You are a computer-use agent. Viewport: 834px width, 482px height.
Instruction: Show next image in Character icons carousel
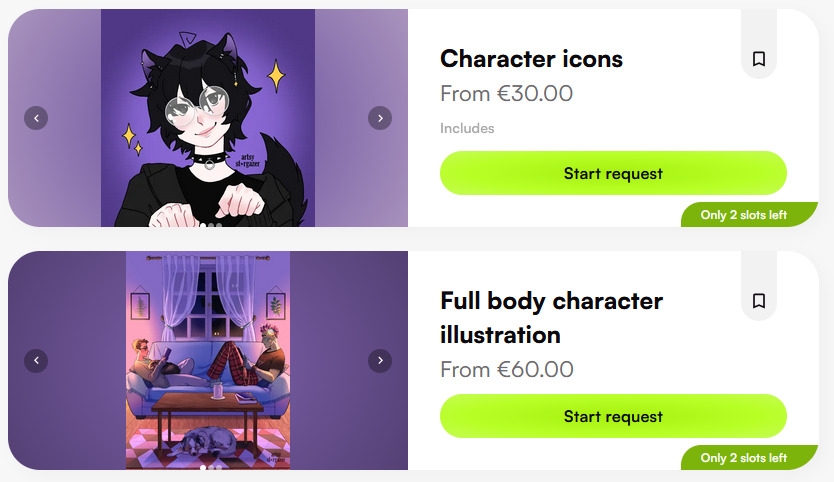379,118
